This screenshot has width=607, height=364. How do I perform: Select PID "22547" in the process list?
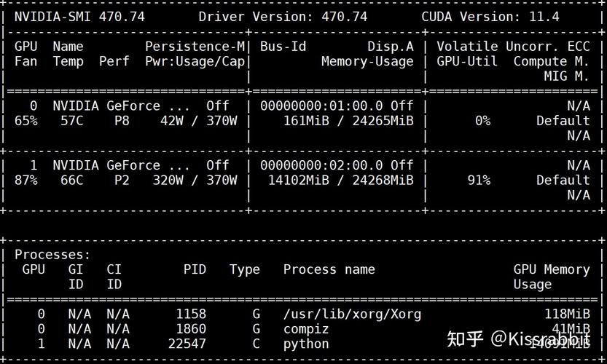pos(187,344)
